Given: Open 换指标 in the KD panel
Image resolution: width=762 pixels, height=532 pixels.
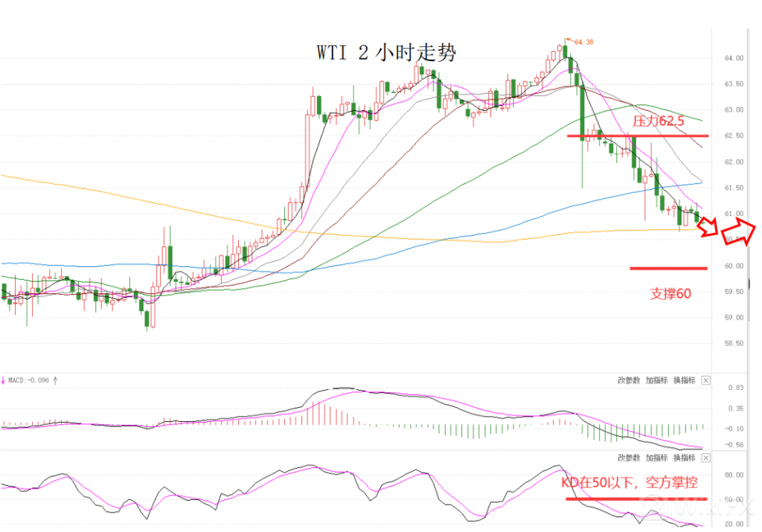Looking at the screenshot, I should click(684, 458).
